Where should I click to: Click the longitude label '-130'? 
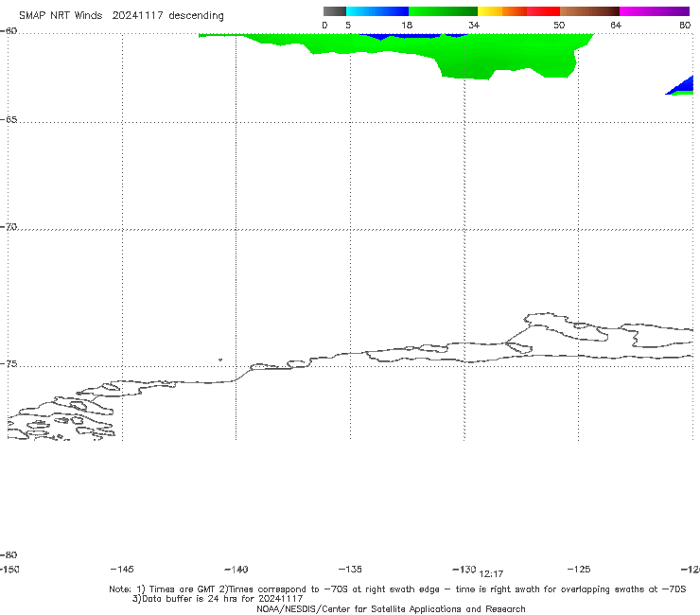coord(464,569)
